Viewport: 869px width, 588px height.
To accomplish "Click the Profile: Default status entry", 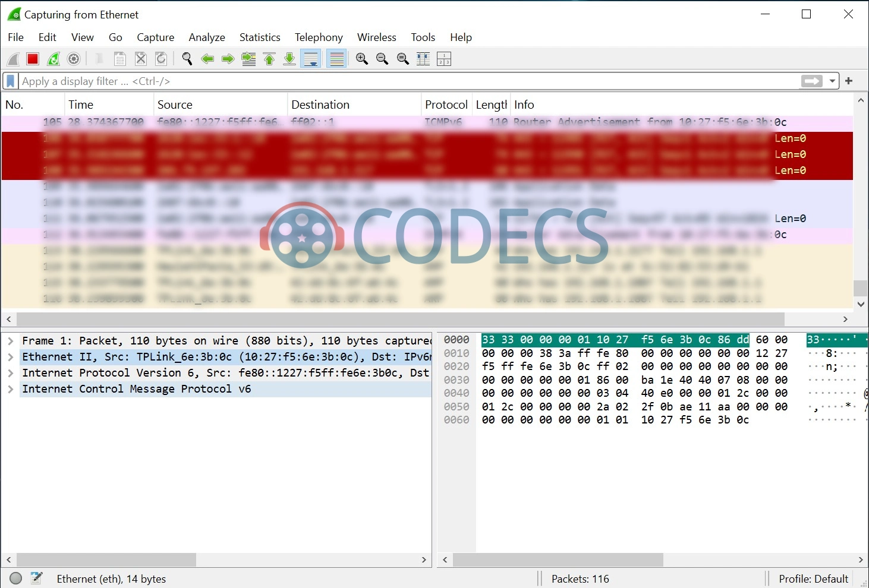I will 813,579.
